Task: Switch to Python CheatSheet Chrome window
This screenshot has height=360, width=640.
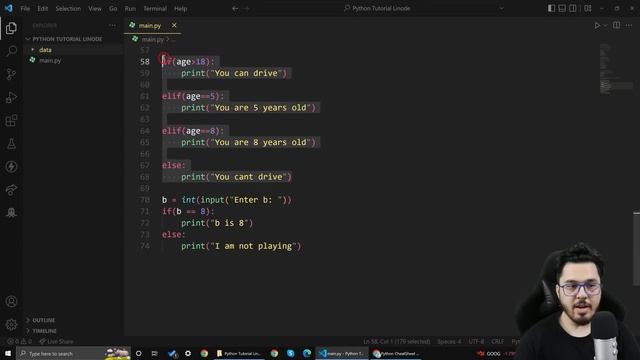Action: tap(396, 353)
